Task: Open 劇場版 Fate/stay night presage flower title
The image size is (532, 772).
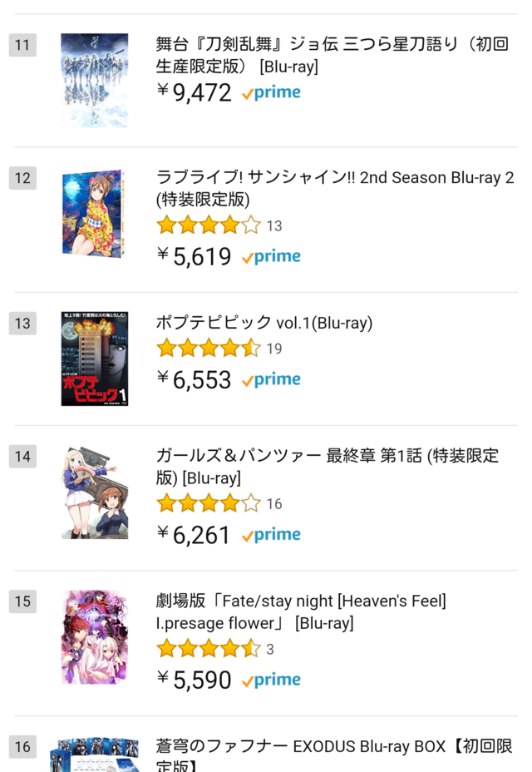Action: (x=301, y=612)
